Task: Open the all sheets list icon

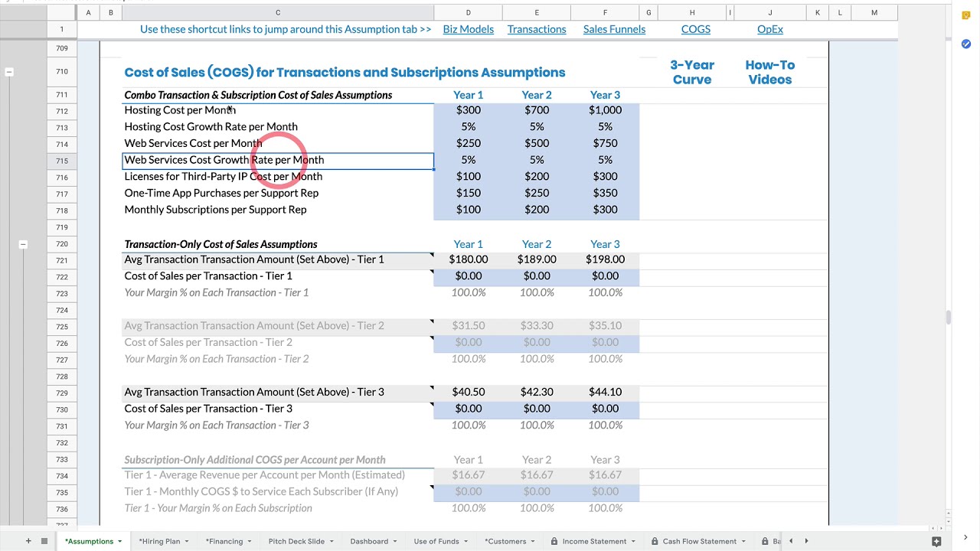Action: pos(44,541)
